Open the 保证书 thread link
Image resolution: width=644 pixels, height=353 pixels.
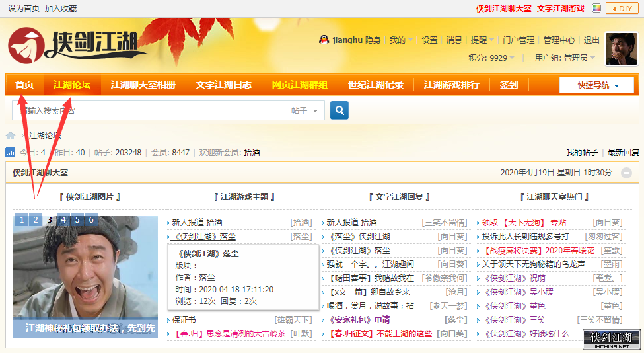pos(184,320)
